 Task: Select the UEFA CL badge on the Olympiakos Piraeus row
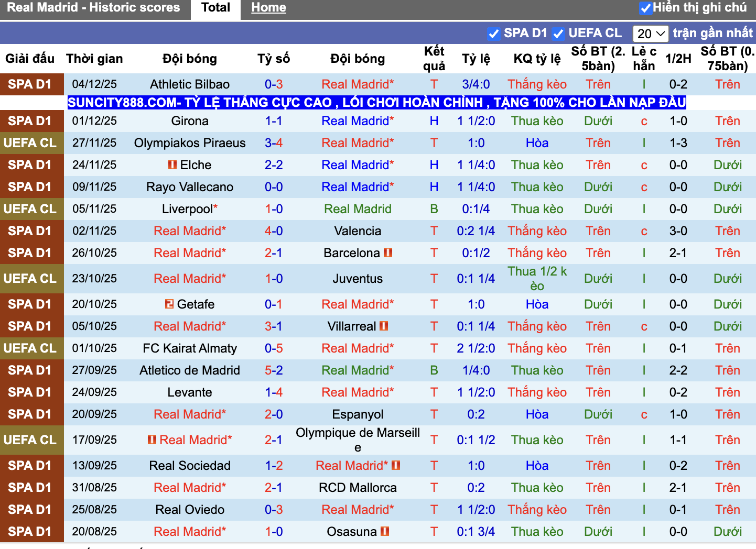(x=30, y=142)
